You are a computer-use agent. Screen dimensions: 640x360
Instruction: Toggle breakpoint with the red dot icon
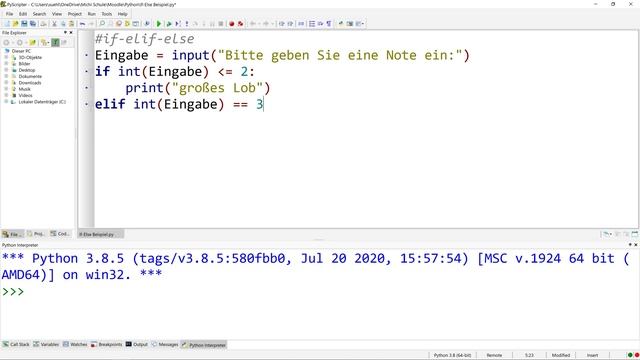coord(231,24)
